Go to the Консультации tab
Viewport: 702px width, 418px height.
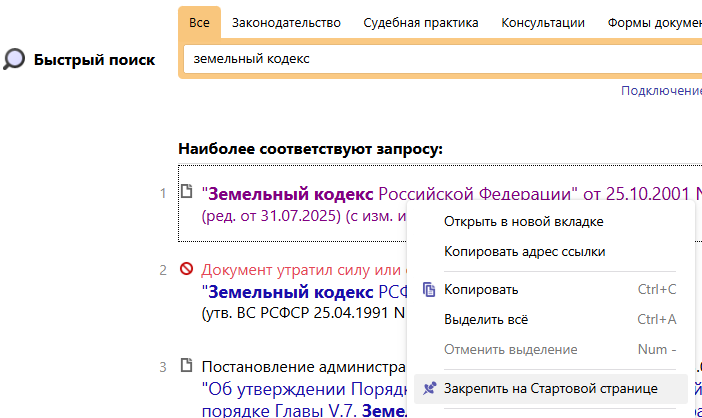coord(543,23)
